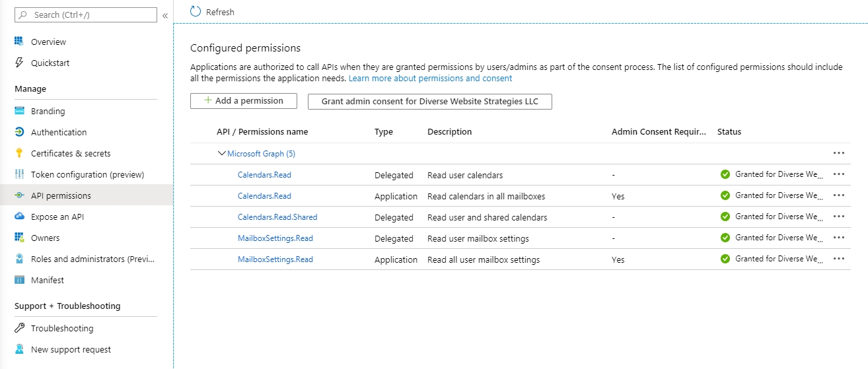Click the Type column header

tap(384, 131)
